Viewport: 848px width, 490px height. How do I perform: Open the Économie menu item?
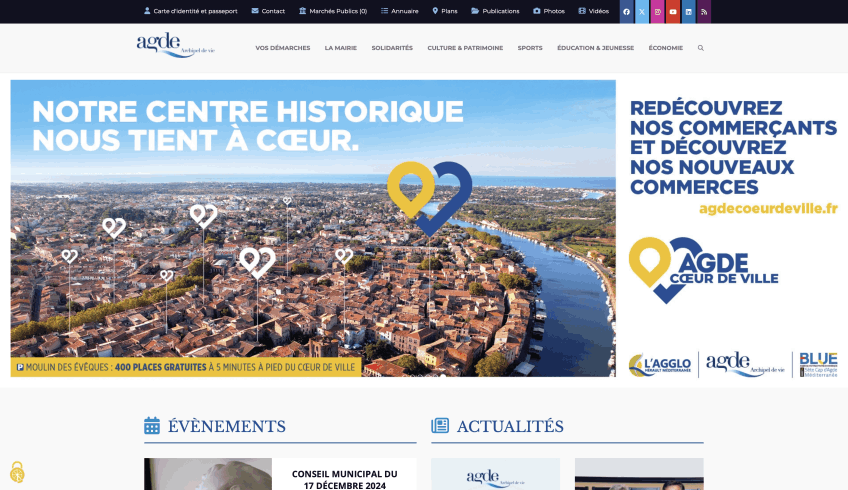pos(666,48)
